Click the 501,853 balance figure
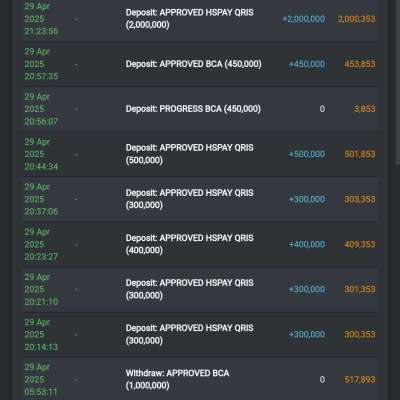 pyautogui.click(x=360, y=154)
